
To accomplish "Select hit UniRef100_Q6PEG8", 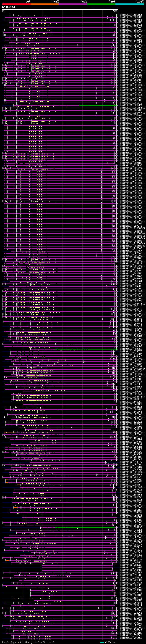I will (x=131, y=100).
